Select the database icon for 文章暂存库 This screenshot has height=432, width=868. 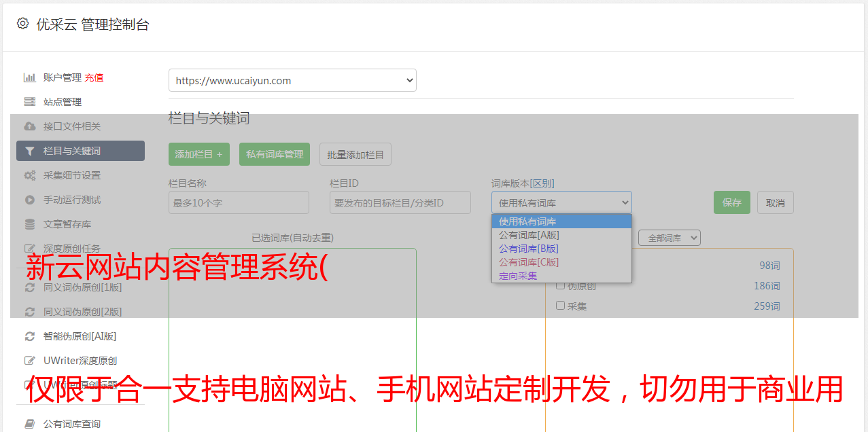(x=29, y=224)
